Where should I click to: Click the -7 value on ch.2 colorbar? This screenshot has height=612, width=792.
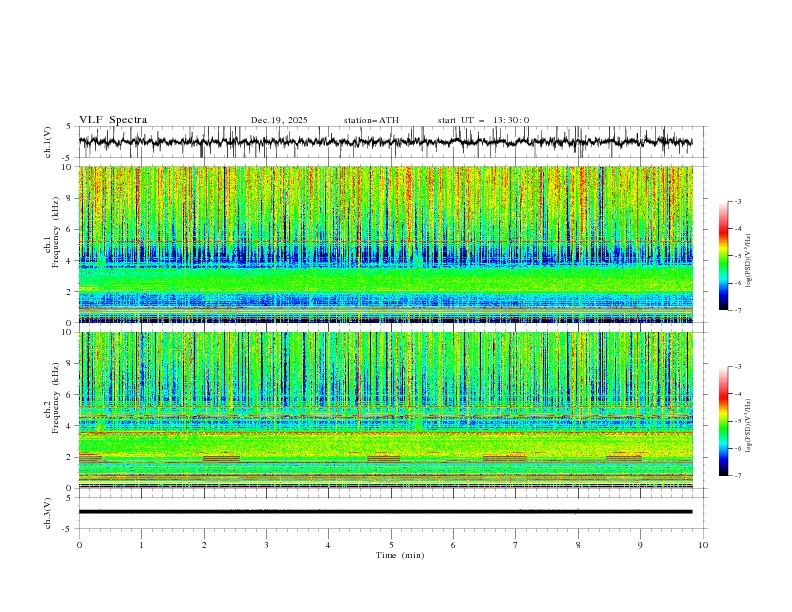tap(737, 476)
